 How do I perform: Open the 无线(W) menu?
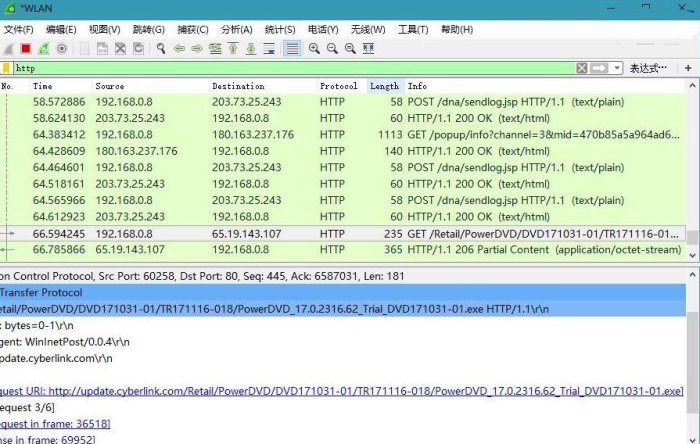[368, 29]
